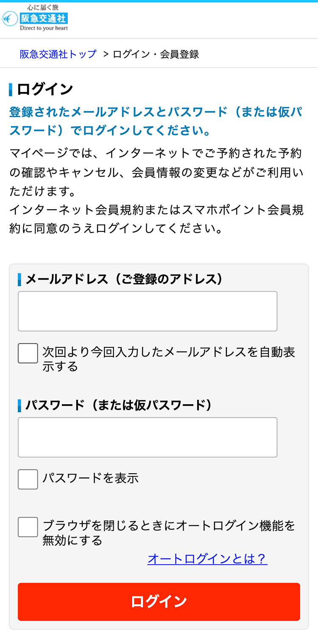Enable remembering the entered mail address checkbox

(28, 353)
